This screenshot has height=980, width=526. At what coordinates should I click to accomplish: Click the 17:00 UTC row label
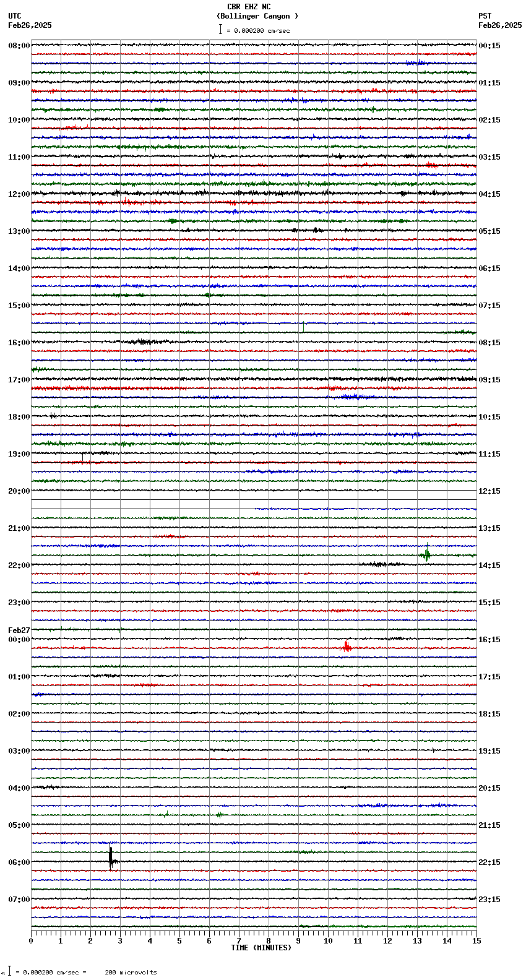coord(19,380)
